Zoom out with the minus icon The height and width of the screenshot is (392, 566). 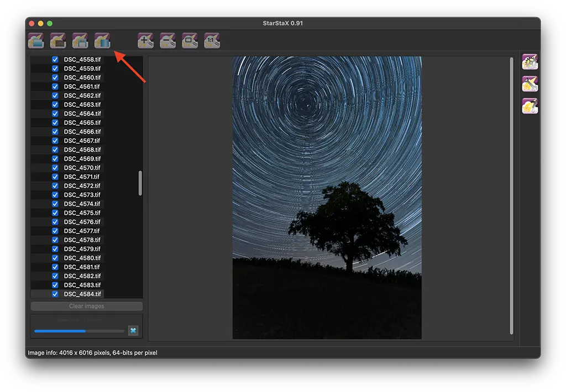pos(168,40)
